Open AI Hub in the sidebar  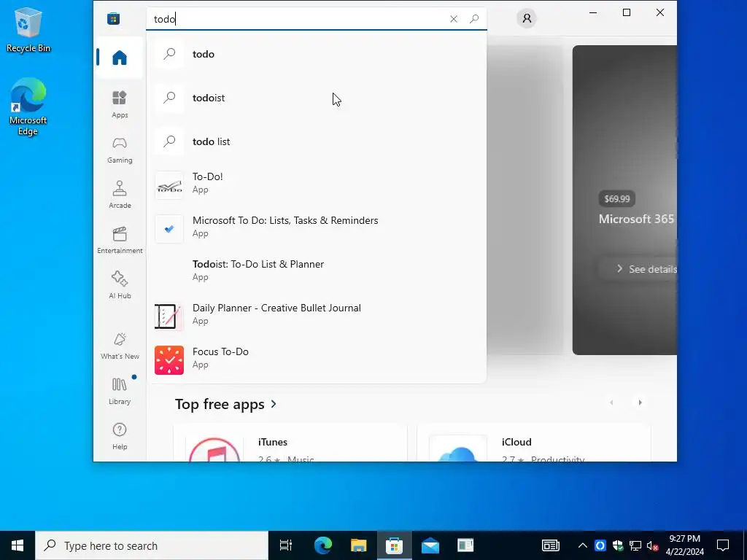pyautogui.click(x=120, y=285)
